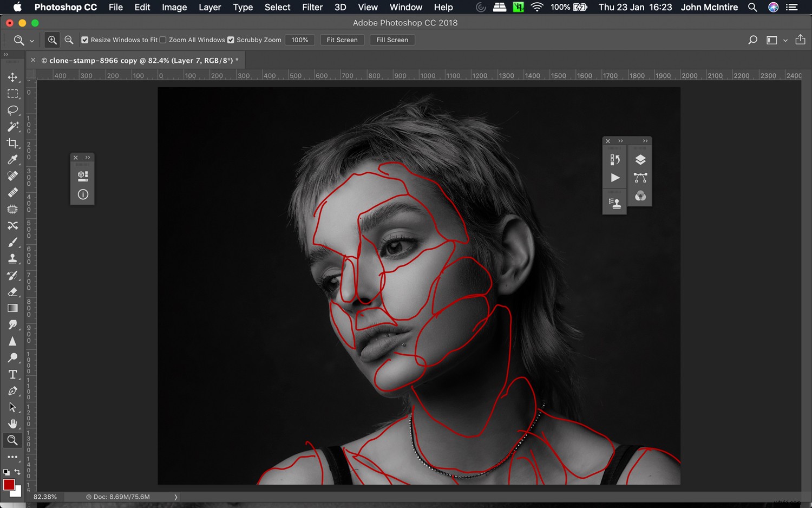Click the red foreground color swatch

(10, 485)
